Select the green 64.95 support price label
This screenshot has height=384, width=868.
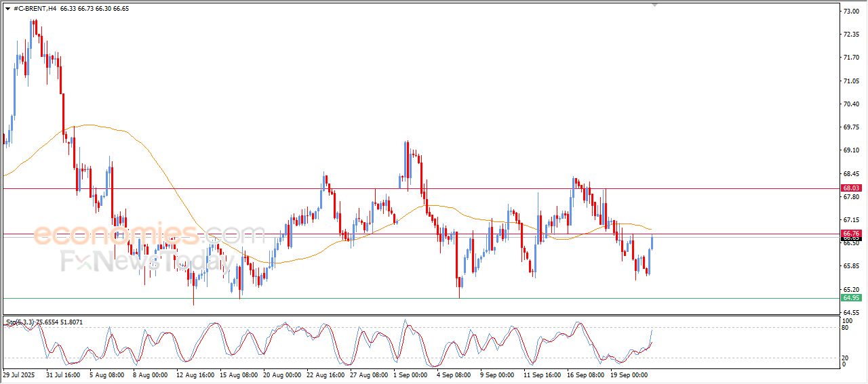click(x=851, y=297)
